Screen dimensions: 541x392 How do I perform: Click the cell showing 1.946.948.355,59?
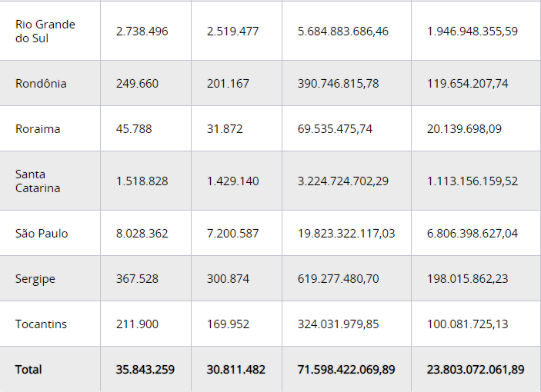[473, 32]
